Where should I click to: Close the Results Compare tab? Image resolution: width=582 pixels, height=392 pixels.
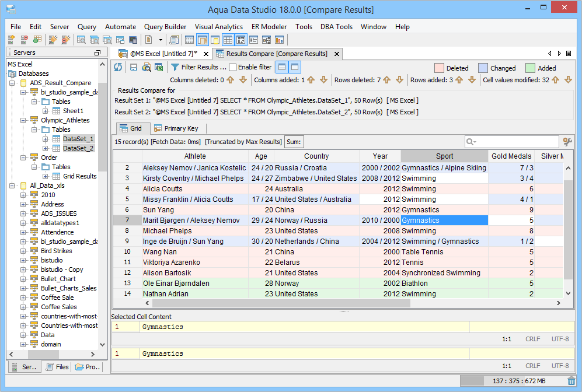point(337,54)
